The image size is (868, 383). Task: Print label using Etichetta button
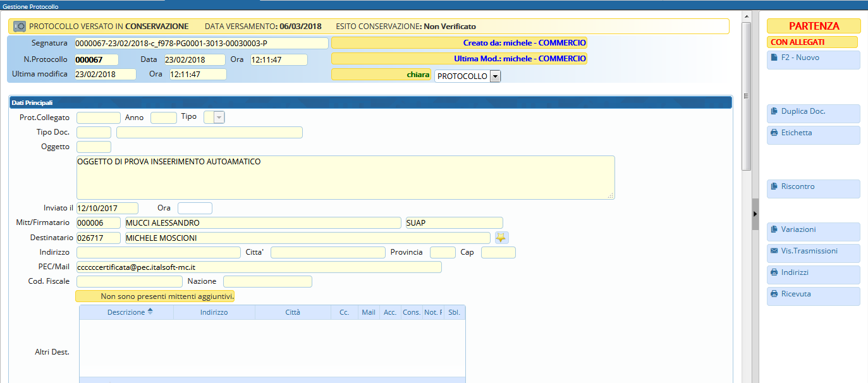click(x=813, y=135)
